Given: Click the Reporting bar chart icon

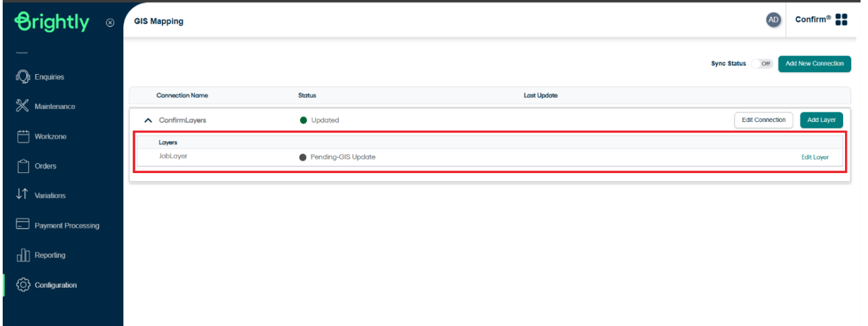Looking at the screenshot, I should coord(23,255).
